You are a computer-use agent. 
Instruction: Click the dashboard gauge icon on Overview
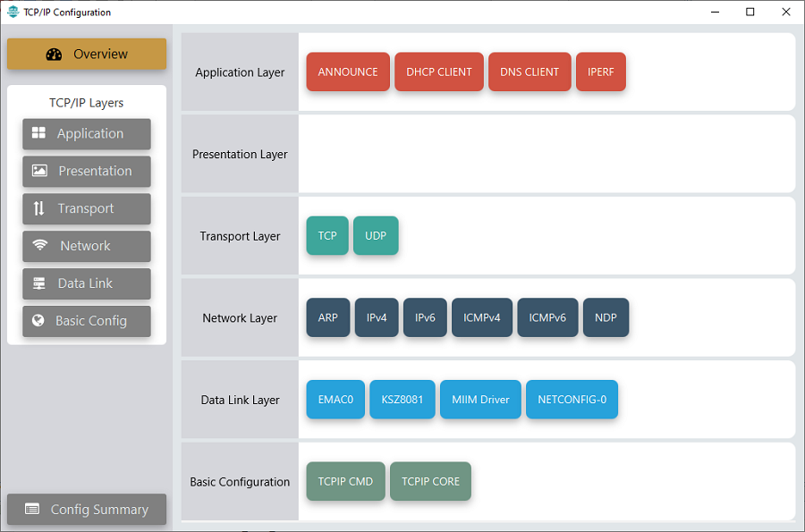point(54,55)
